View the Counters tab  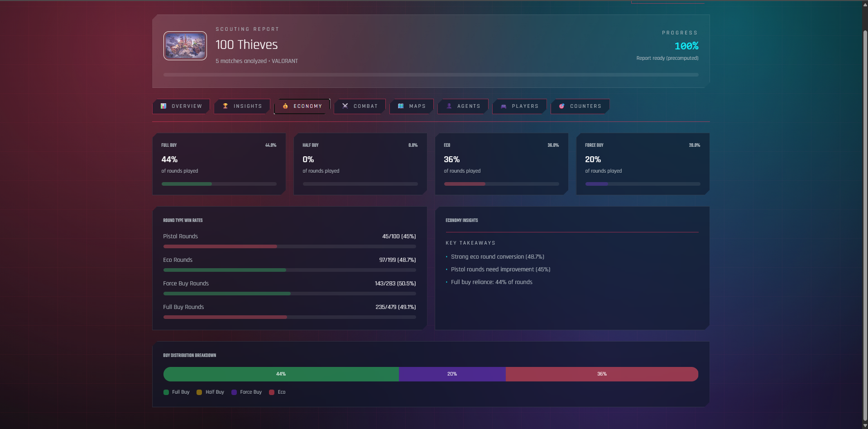coord(580,106)
